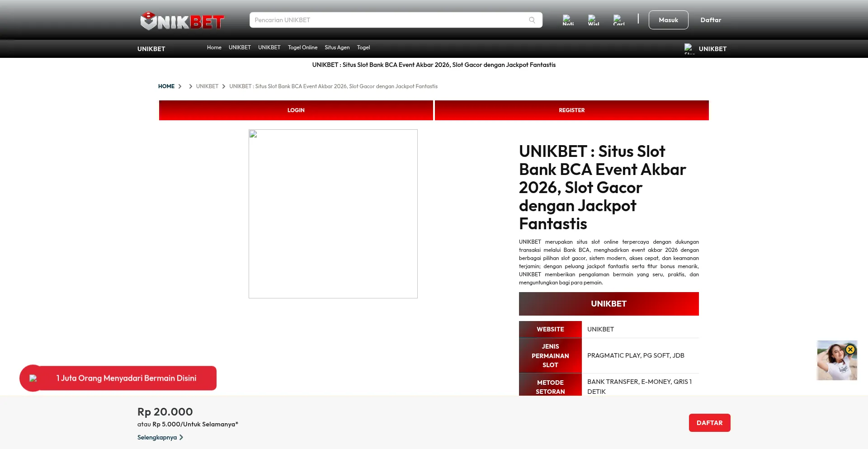Click the centered title line below the nav bar
Viewport: 868px width, 449px height.
tap(434, 65)
